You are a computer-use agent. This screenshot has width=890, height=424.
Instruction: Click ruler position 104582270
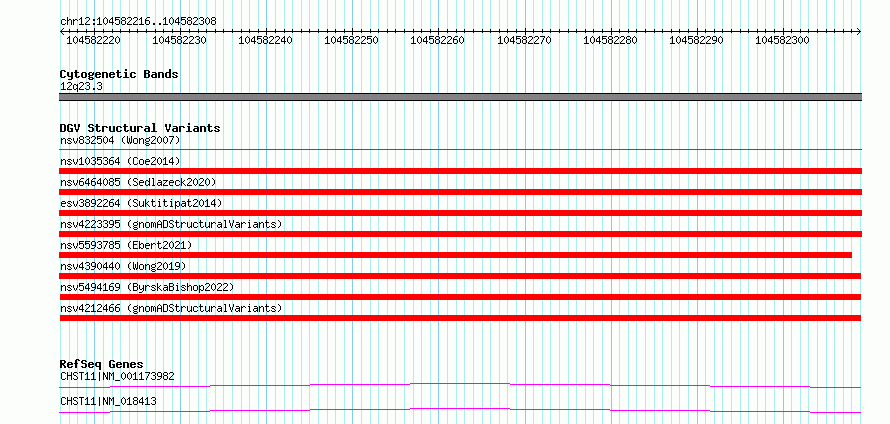pos(524,40)
